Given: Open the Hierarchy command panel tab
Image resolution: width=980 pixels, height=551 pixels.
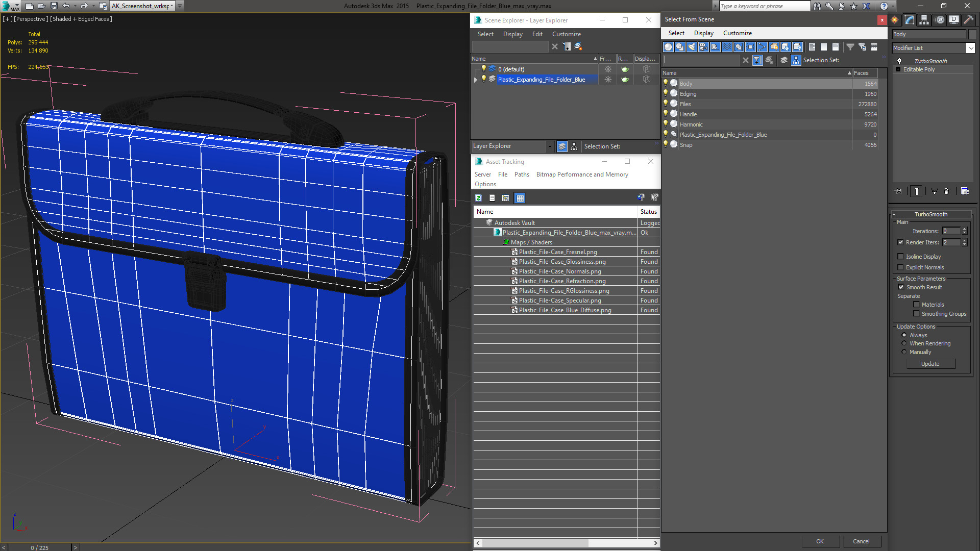Looking at the screenshot, I should 924,20.
